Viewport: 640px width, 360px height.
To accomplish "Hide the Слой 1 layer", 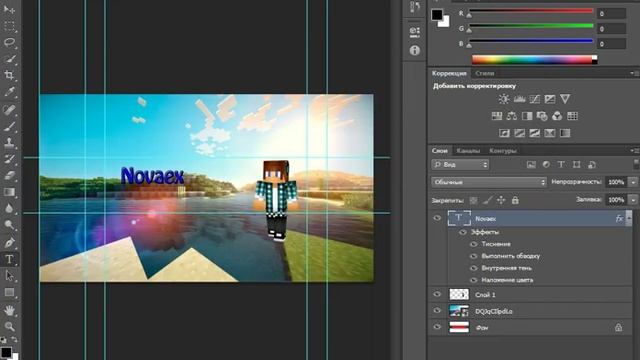I will (x=437, y=294).
